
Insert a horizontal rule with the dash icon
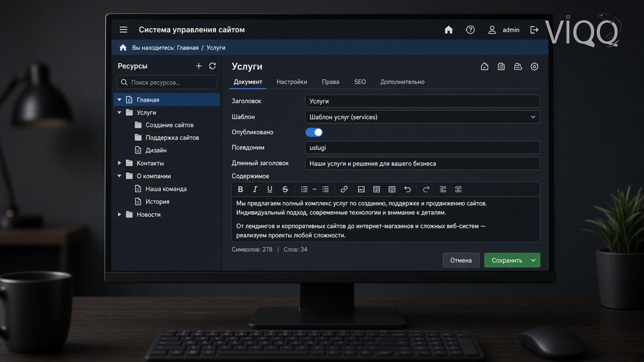(x=315, y=189)
